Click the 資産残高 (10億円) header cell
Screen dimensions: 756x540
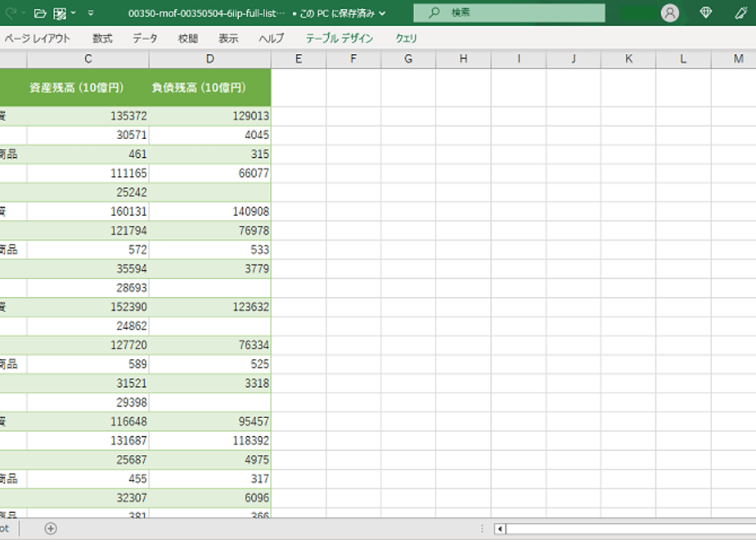(88, 88)
